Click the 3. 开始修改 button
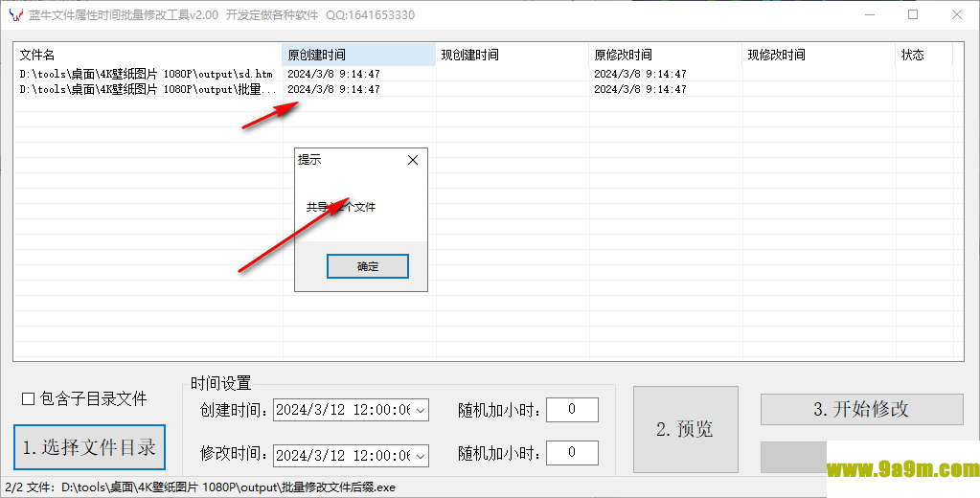This screenshot has height=498, width=980. [861, 409]
